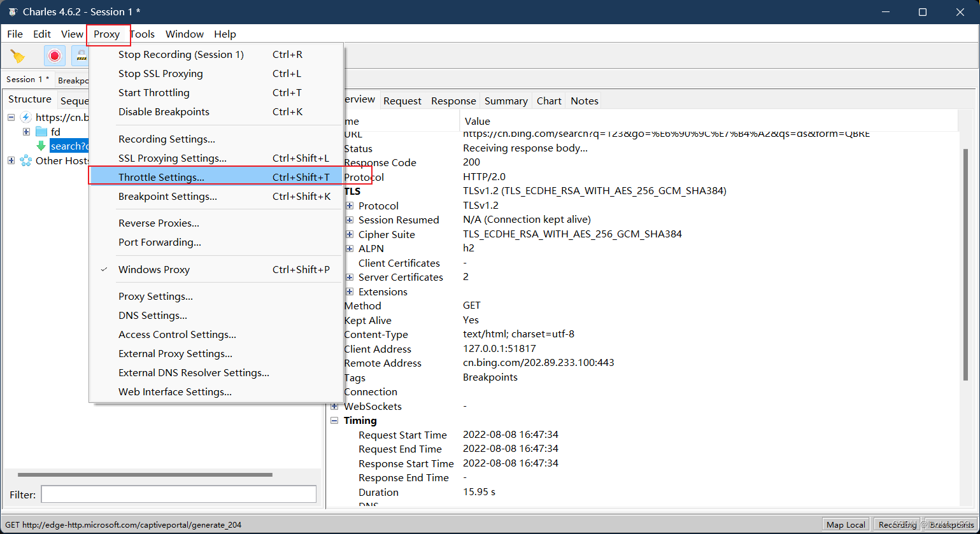Expand the WebSockets row

tap(334, 406)
